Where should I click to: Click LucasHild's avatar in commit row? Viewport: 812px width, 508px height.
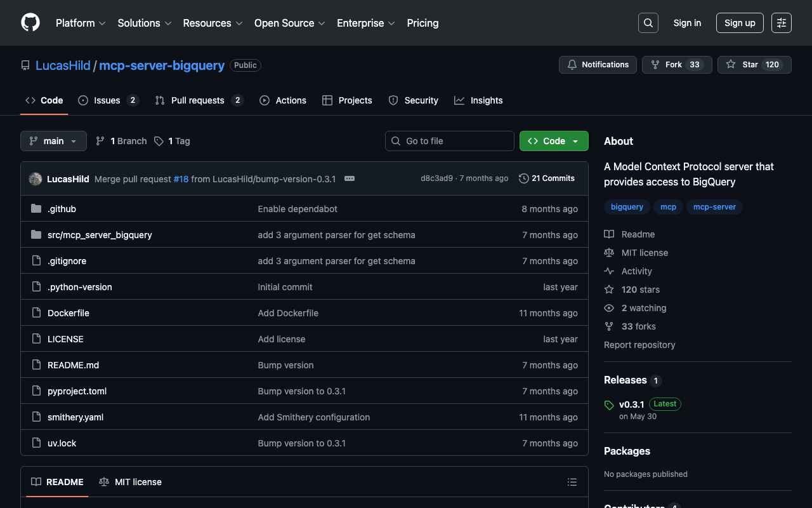[x=36, y=179]
